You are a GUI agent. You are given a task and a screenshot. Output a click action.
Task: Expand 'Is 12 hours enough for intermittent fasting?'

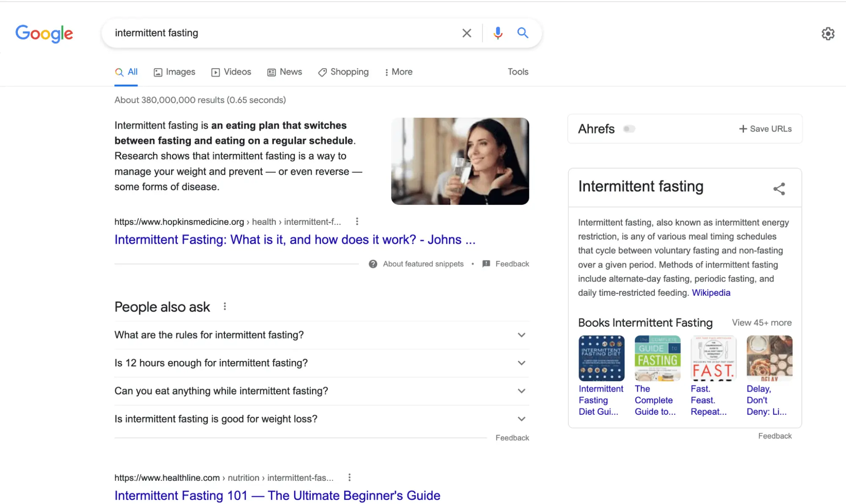pyautogui.click(x=521, y=363)
